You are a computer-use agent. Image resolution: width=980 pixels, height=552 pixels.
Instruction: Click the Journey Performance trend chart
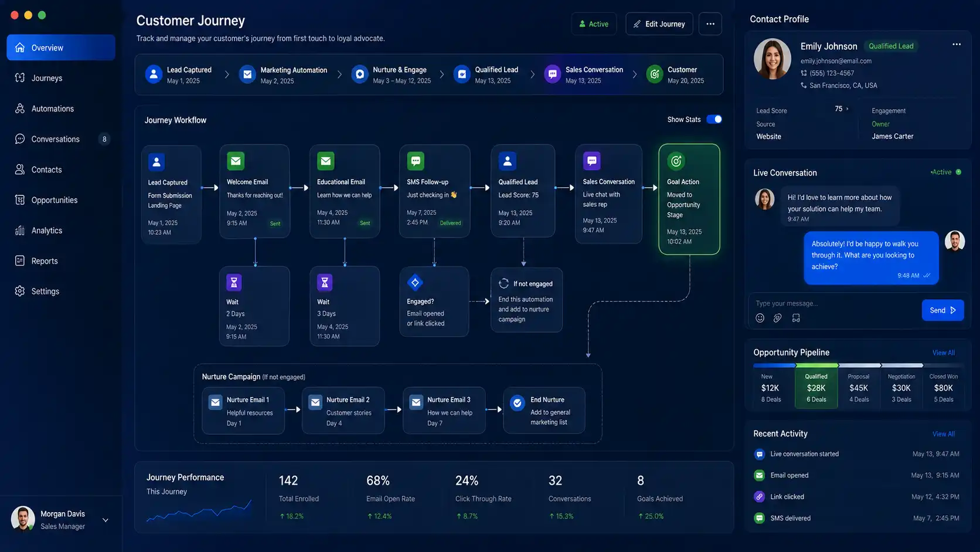199,512
